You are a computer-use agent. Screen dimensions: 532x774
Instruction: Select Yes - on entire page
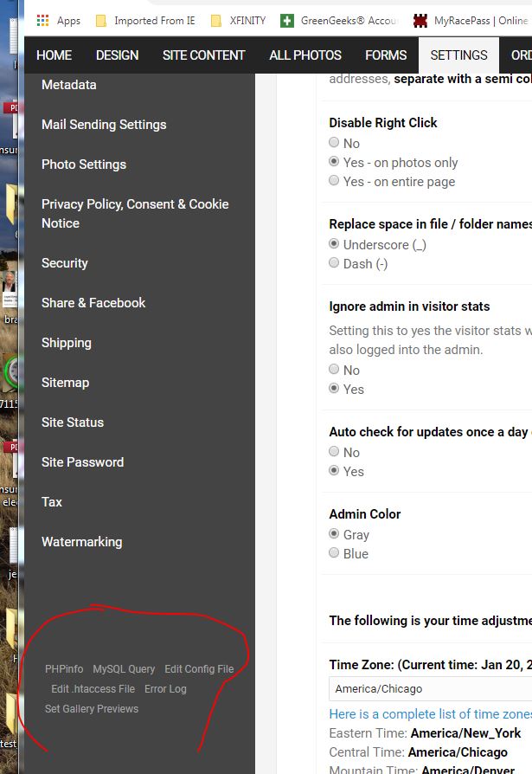[334, 181]
